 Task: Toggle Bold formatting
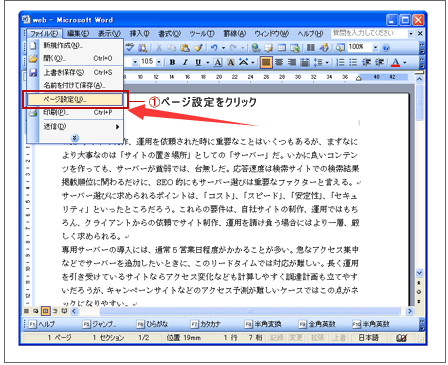pos(172,62)
